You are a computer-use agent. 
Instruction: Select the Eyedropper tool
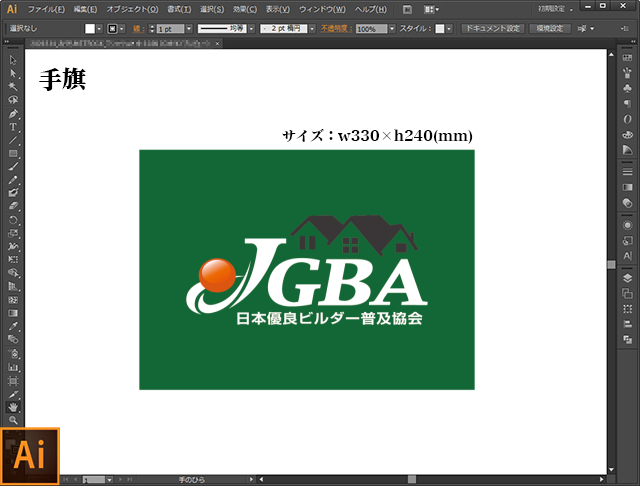pos(13,326)
